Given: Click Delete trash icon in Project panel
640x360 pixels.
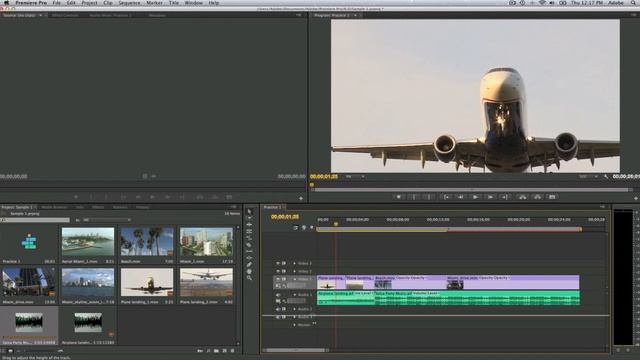Looking at the screenshot, I should [233, 351].
